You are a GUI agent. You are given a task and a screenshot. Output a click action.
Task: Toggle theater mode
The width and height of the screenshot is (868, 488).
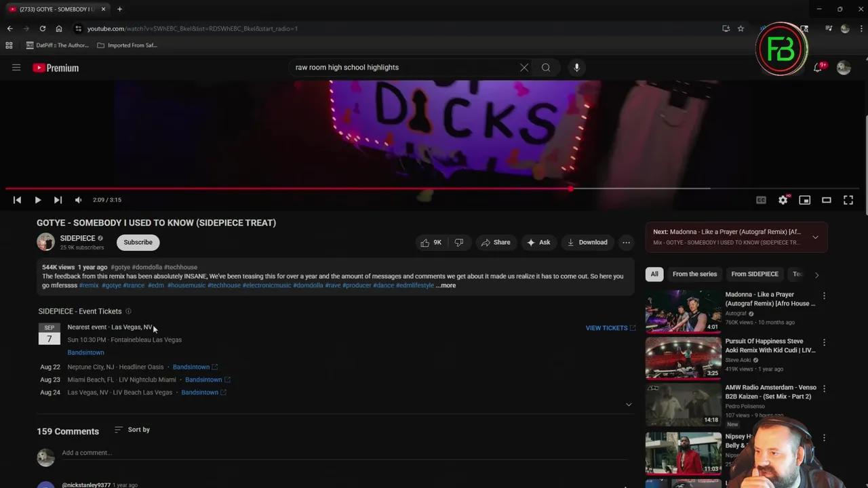826,200
